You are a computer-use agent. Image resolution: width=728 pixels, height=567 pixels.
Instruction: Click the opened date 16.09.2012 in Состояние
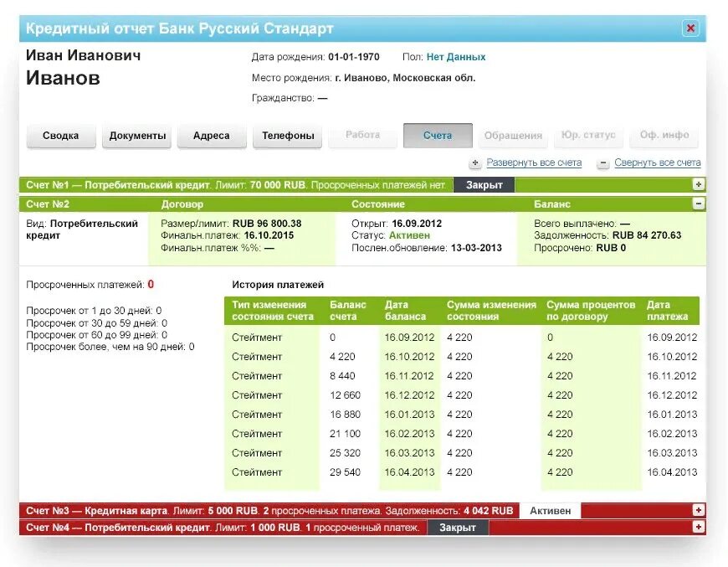tap(417, 224)
